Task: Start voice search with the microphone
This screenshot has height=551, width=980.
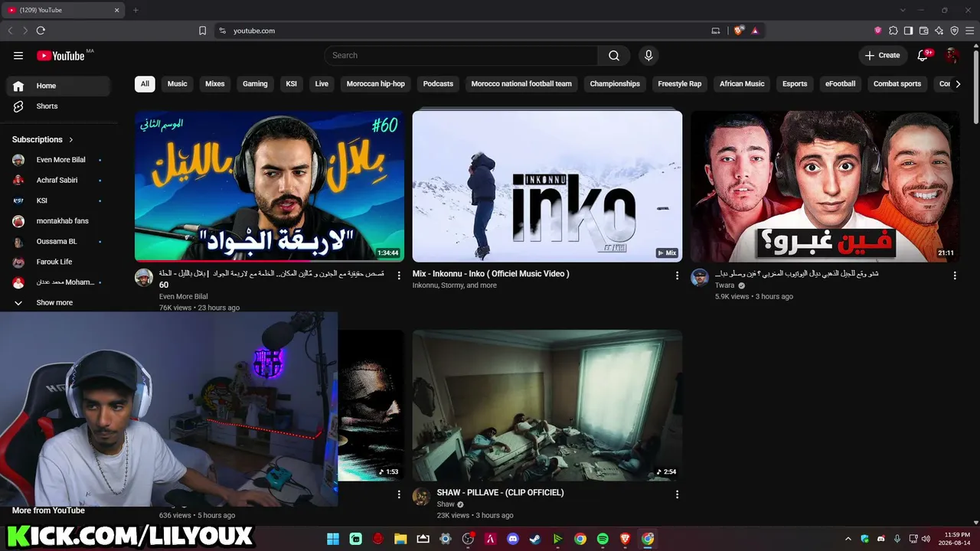Action: (648, 55)
